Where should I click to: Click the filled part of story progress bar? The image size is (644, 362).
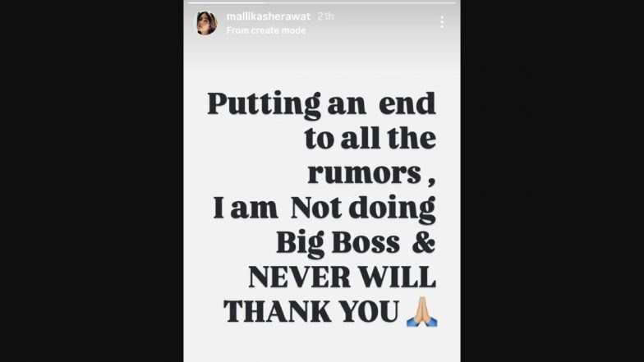pos(226,3)
